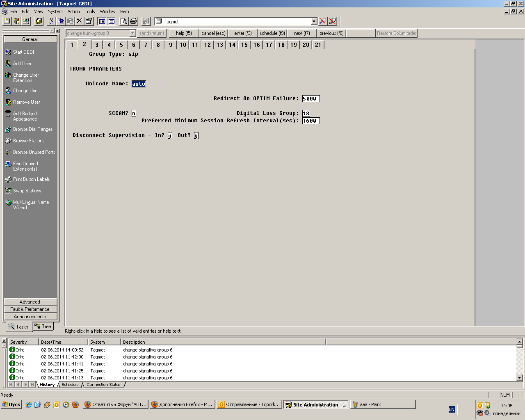525x420 pixels.
Task: Expand the Advanced task group
Action: tap(30, 302)
